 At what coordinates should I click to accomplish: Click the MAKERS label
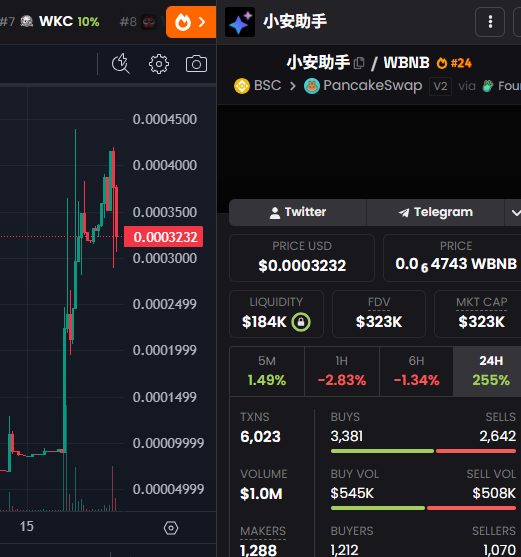[x=263, y=531]
